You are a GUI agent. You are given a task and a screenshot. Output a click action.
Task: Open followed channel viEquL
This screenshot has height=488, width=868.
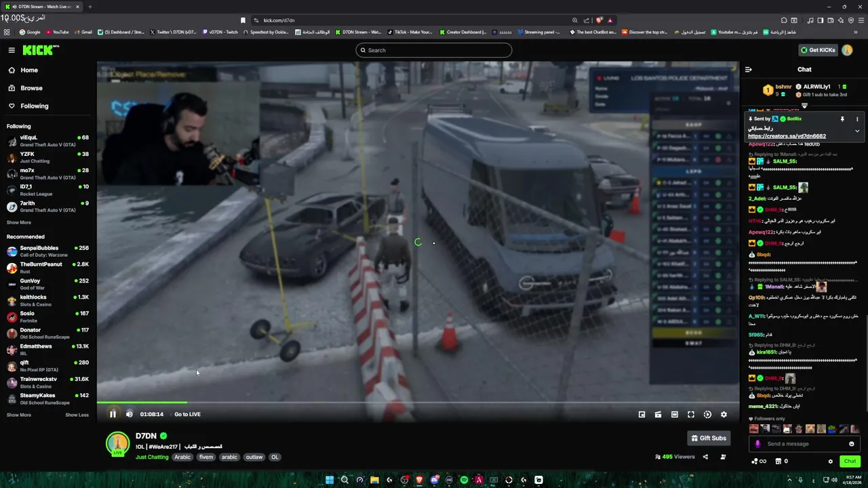(x=47, y=141)
